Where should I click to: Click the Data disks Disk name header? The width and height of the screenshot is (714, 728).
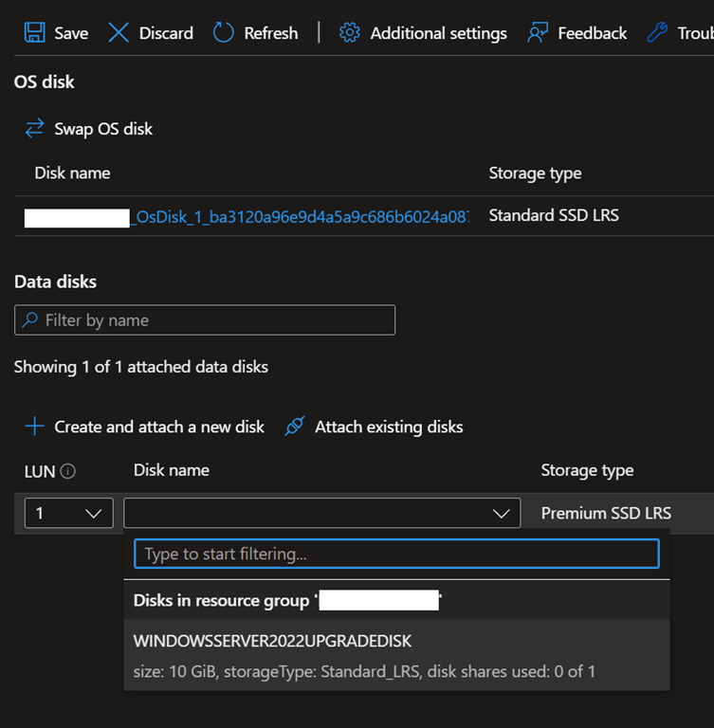172,470
